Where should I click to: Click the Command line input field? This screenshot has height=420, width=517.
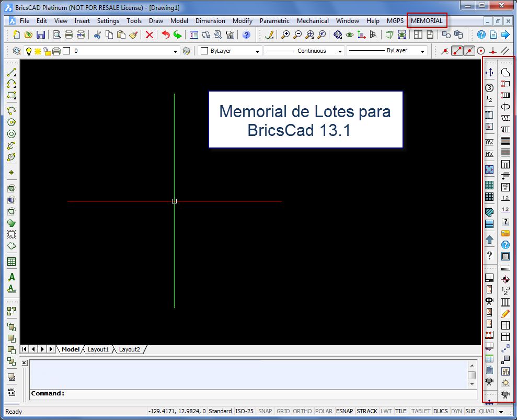(x=261, y=393)
